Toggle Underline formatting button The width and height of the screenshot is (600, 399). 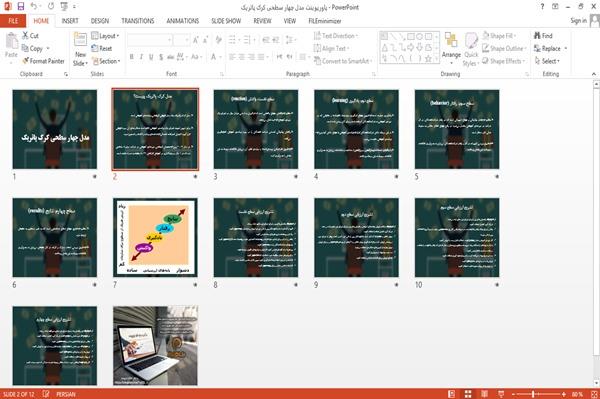click(151, 57)
